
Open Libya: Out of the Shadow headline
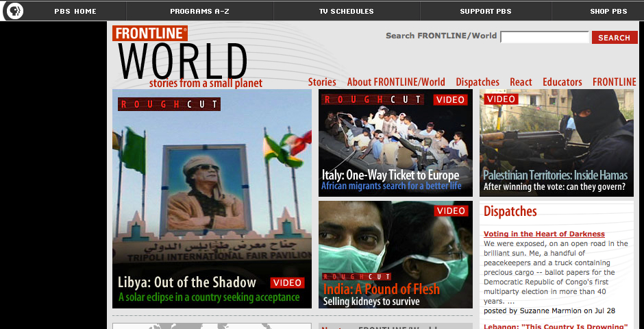(x=187, y=282)
